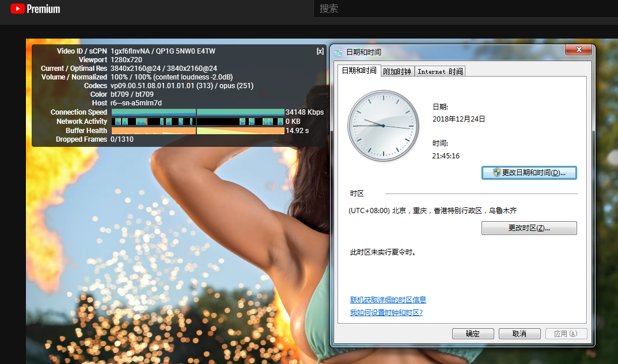Confirm with the 确定 button
Viewport: 618px width, 364px height.
tap(472, 334)
